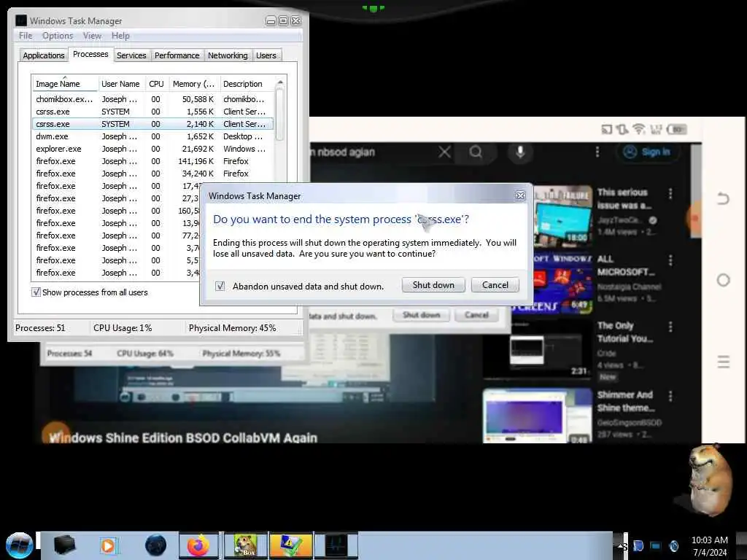The image size is (747, 560).
Task: Open the Chomikbox taskbar button
Action: coord(246,545)
